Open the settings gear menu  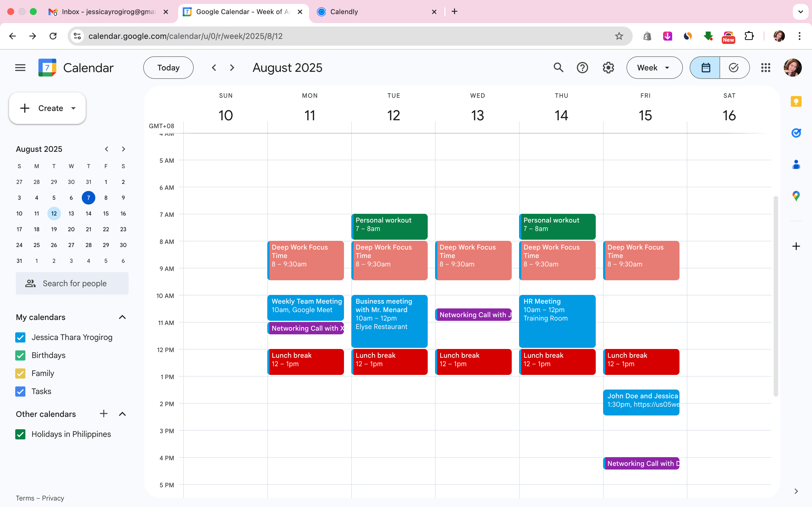(x=608, y=68)
